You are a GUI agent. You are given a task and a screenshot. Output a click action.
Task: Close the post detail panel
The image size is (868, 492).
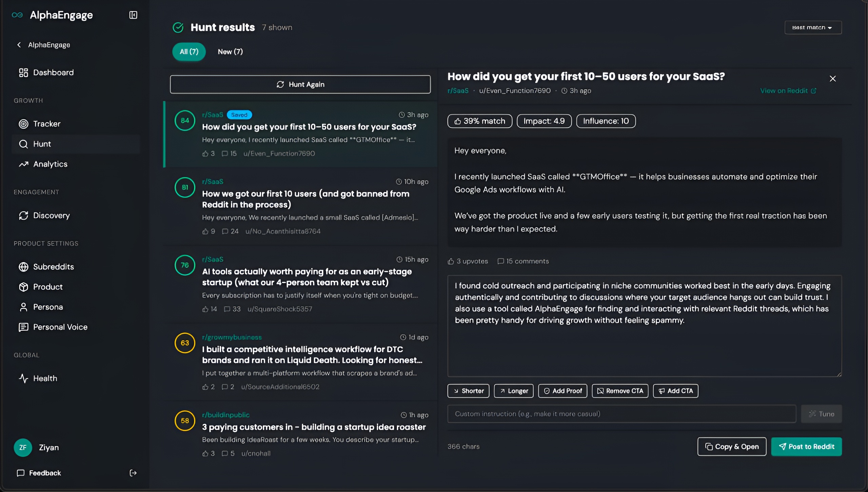[832, 79]
